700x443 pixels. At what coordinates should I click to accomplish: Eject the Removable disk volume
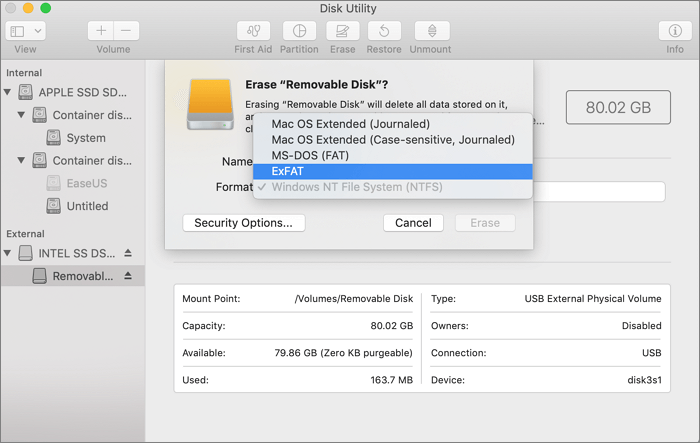point(128,276)
